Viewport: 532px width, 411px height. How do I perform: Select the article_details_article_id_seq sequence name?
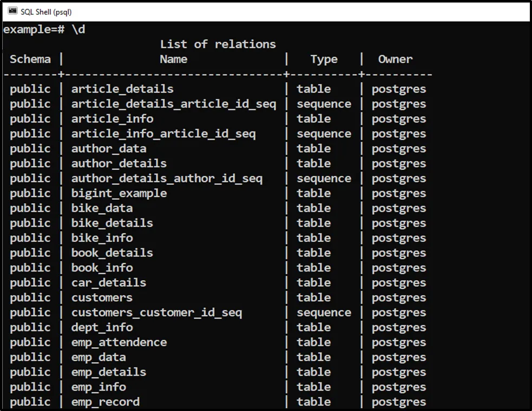pos(173,104)
